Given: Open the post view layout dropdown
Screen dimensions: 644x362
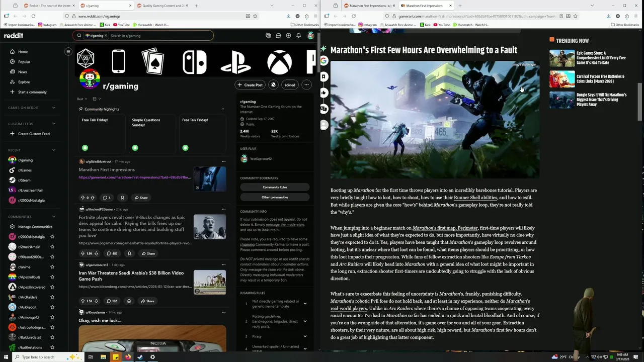Looking at the screenshot, I should point(97,99).
